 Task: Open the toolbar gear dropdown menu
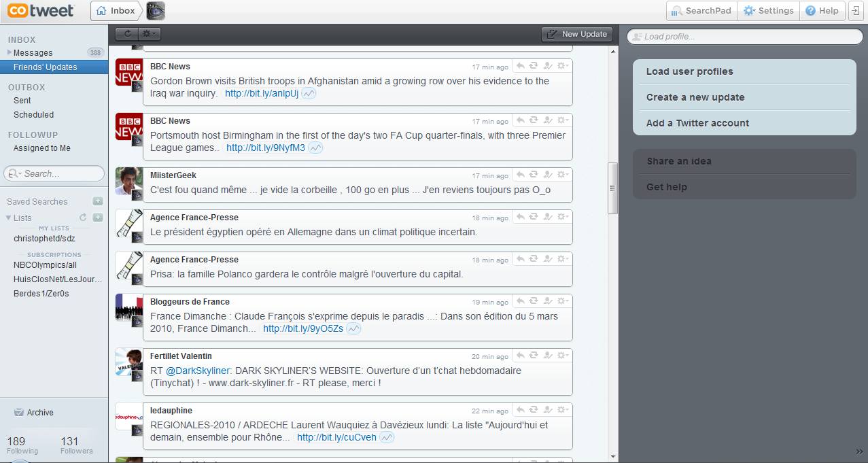click(149, 34)
